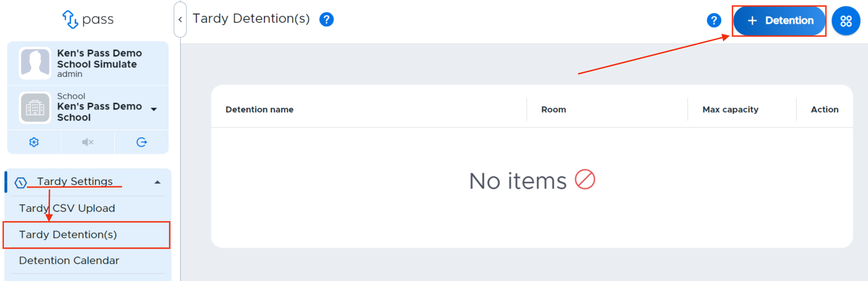Click the help icon left of Detention button
868x281 pixels.
tap(714, 20)
